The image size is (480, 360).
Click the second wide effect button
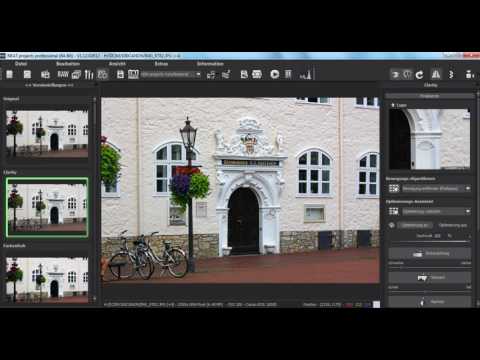430,277
